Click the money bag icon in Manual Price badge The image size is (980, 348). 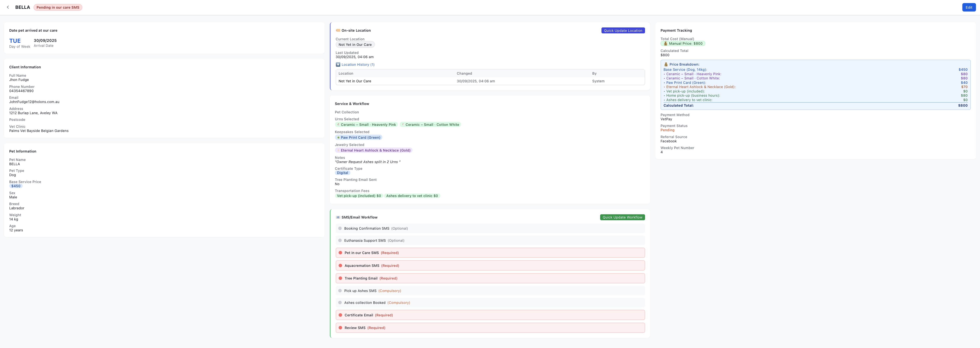665,44
